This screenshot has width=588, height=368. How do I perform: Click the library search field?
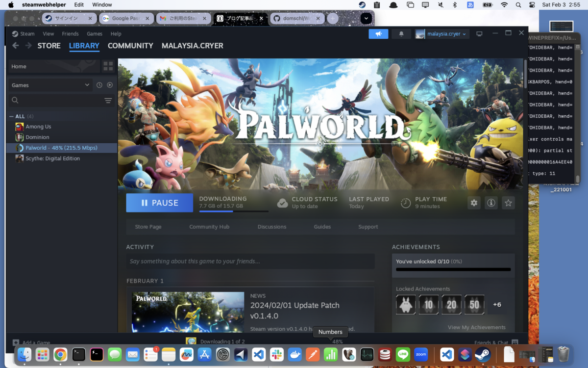[x=62, y=100]
